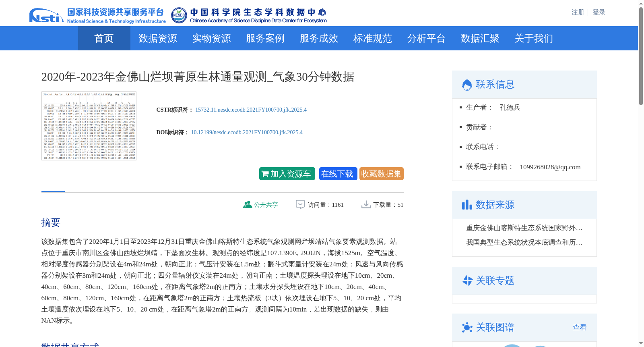Go to 服务案例 menu item
The width and height of the screenshot is (644, 347).
(265, 38)
